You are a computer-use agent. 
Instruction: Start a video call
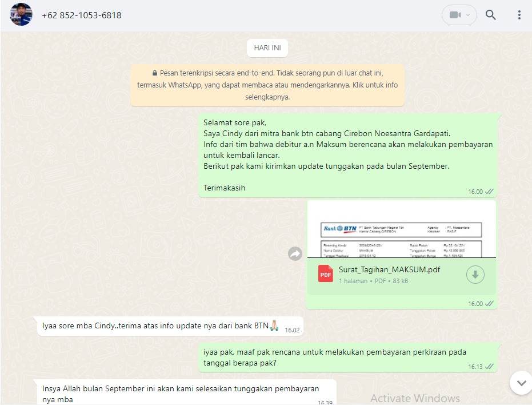point(455,15)
